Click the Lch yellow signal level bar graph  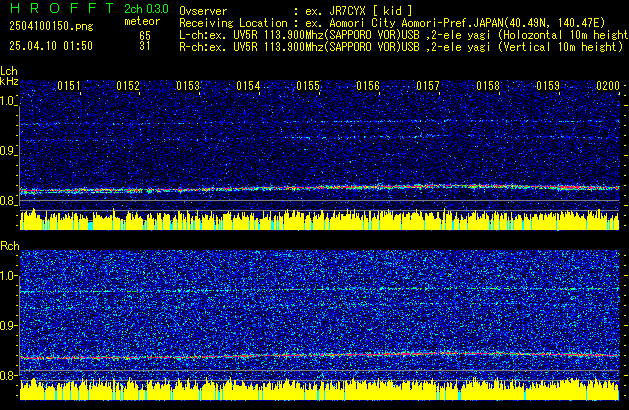(x=320, y=220)
